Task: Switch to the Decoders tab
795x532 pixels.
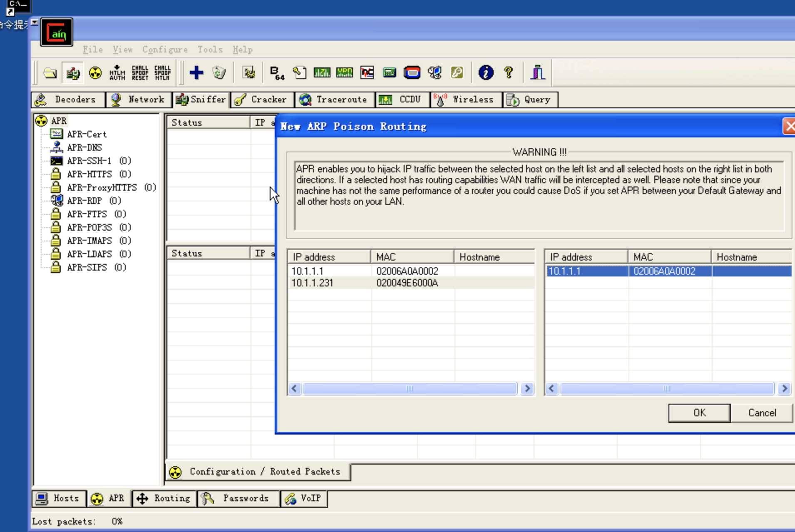Action: (68, 99)
